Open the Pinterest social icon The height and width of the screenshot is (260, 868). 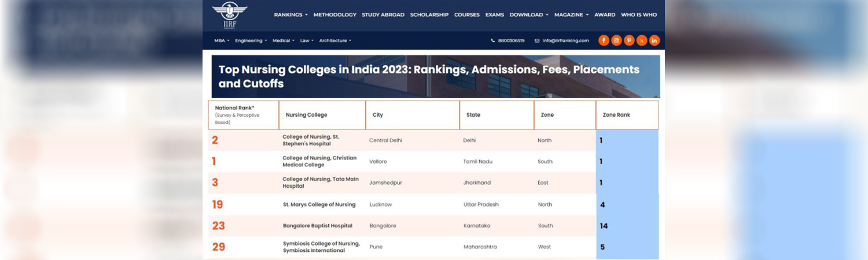coord(629,40)
